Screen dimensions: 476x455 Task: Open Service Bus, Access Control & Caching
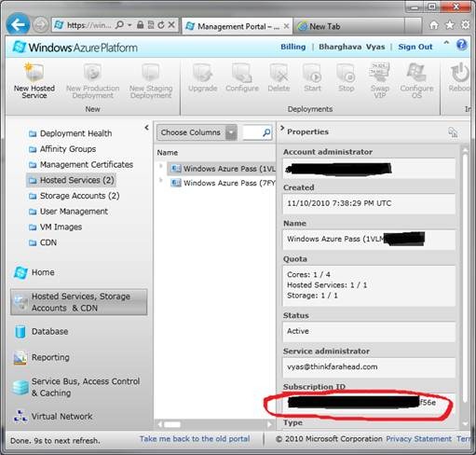[76, 387]
